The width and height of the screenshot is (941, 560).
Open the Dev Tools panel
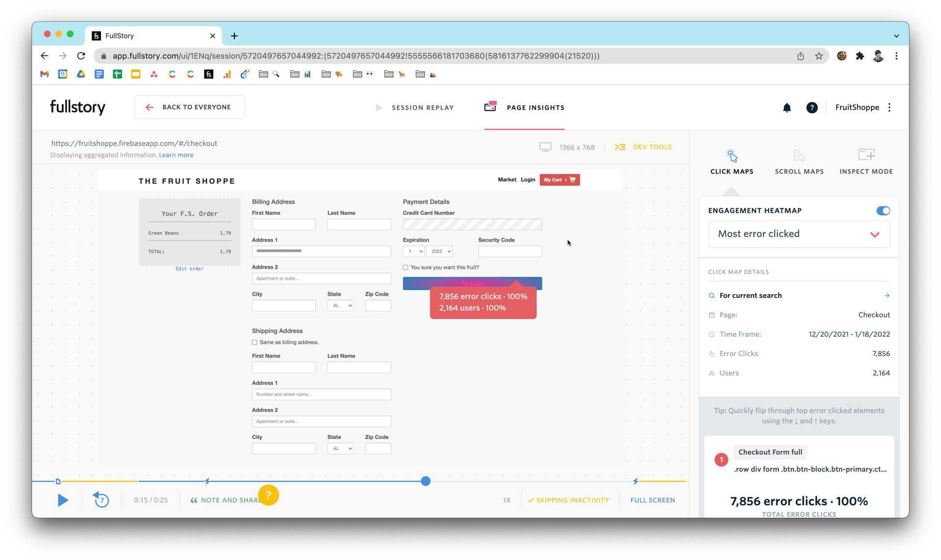[643, 146]
